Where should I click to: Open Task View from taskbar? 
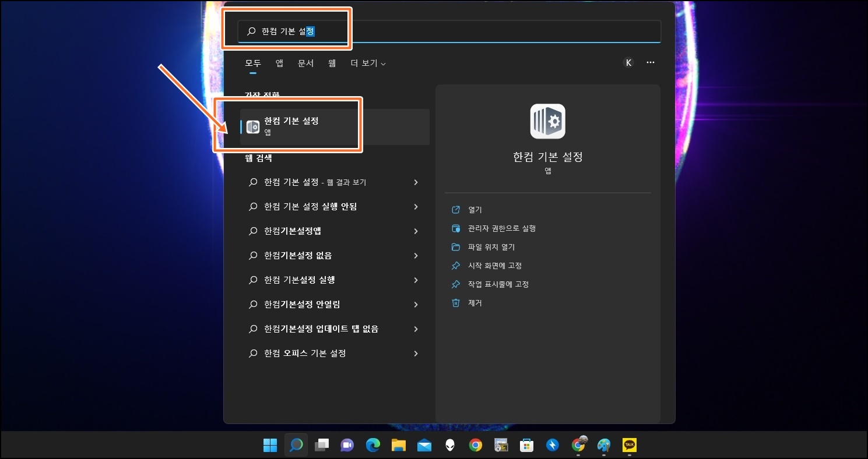(322, 445)
